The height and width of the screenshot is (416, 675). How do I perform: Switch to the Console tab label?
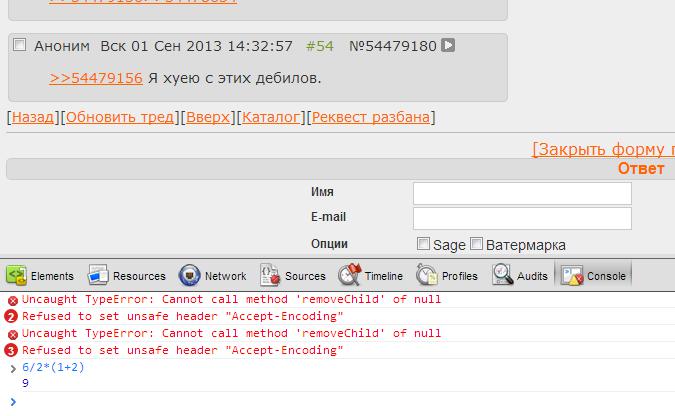pyautogui.click(x=606, y=276)
